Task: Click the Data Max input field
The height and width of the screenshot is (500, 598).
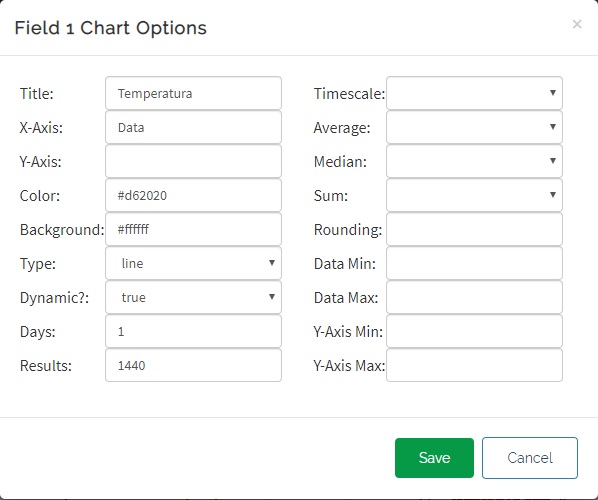Action: pos(474,297)
